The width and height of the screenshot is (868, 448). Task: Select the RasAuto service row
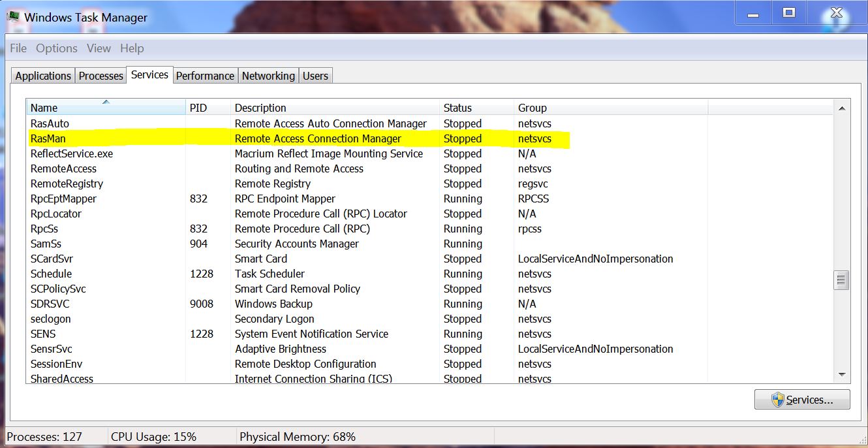click(x=430, y=123)
